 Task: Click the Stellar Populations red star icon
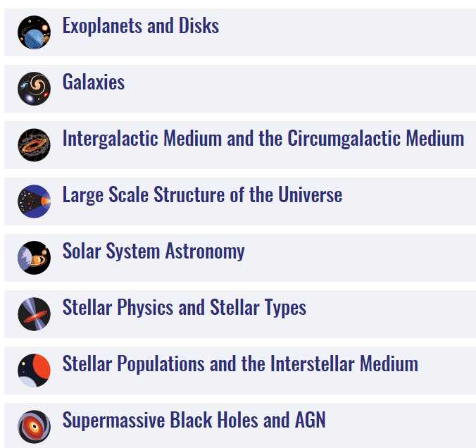click(34, 371)
